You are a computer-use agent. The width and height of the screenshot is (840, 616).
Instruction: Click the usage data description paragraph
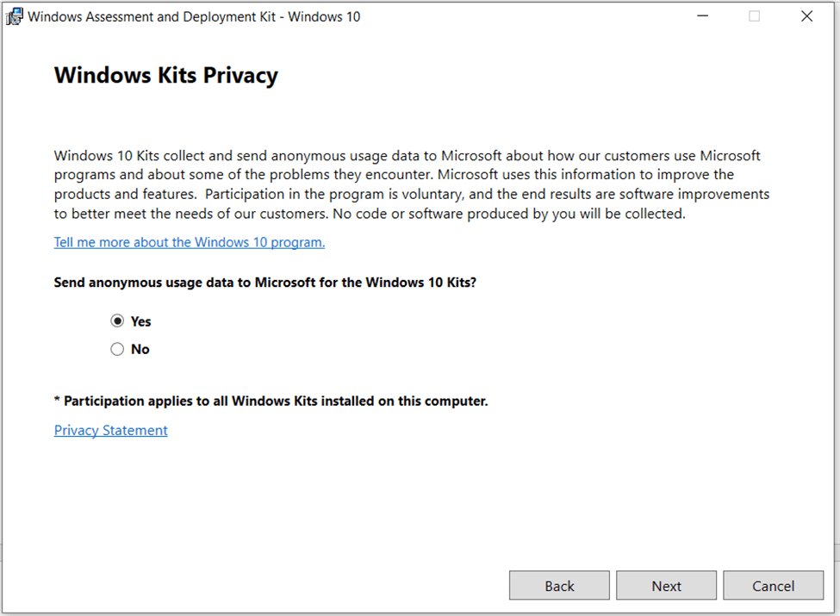[412, 184]
